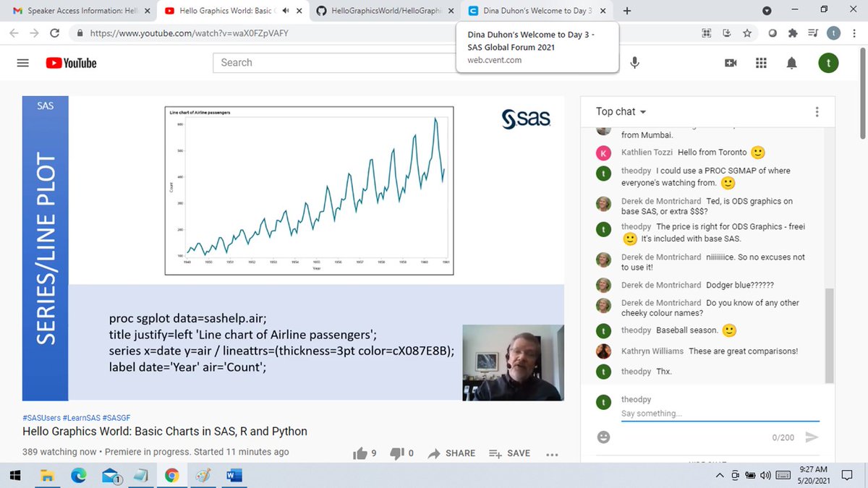
Task: Open Word from the taskbar
Action: tap(234, 475)
